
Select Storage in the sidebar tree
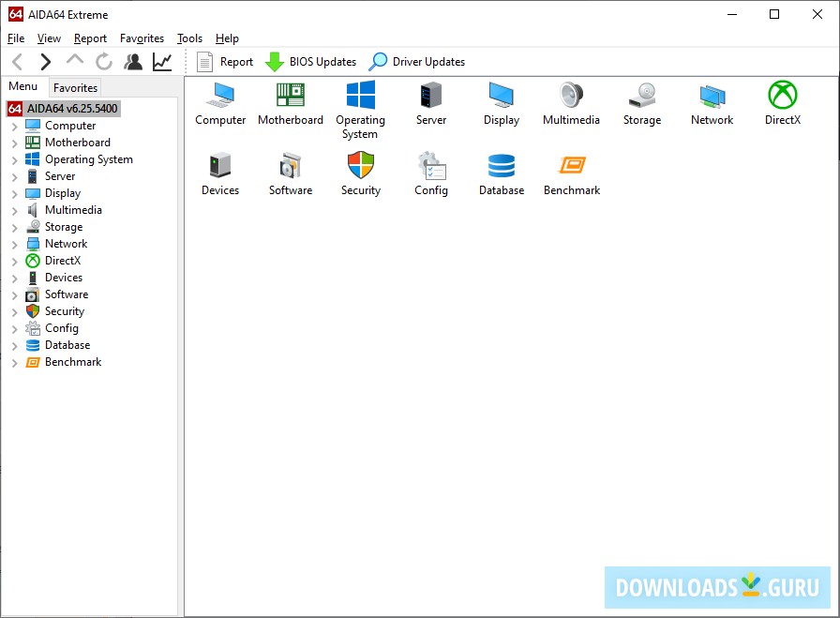pyautogui.click(x=64, y=227)
